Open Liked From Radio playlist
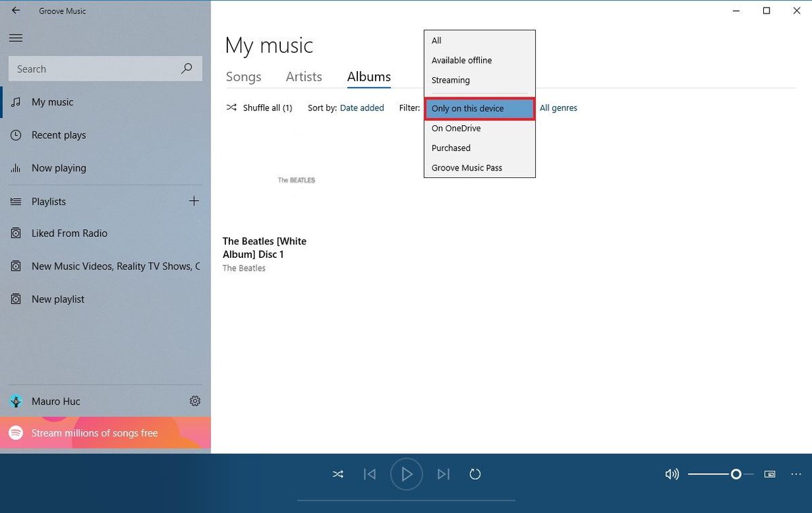812x513 pixels. [x=70, y=233]
